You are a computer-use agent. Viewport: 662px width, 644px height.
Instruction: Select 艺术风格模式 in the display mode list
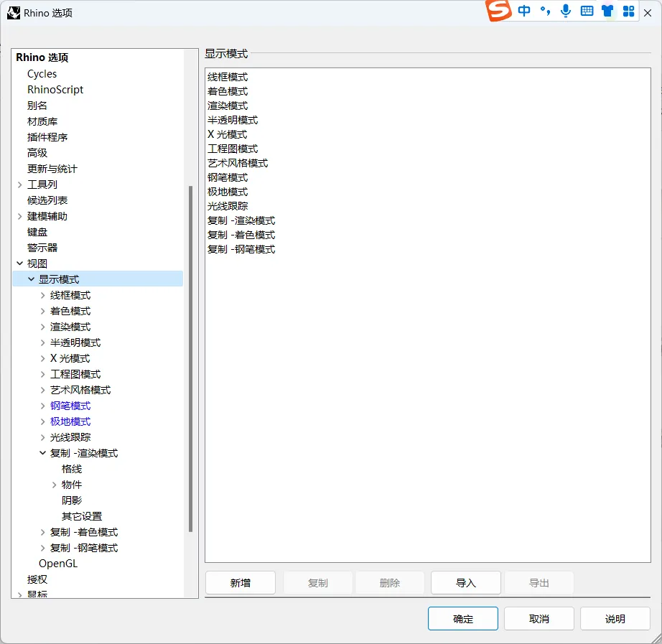click(238, 163)
